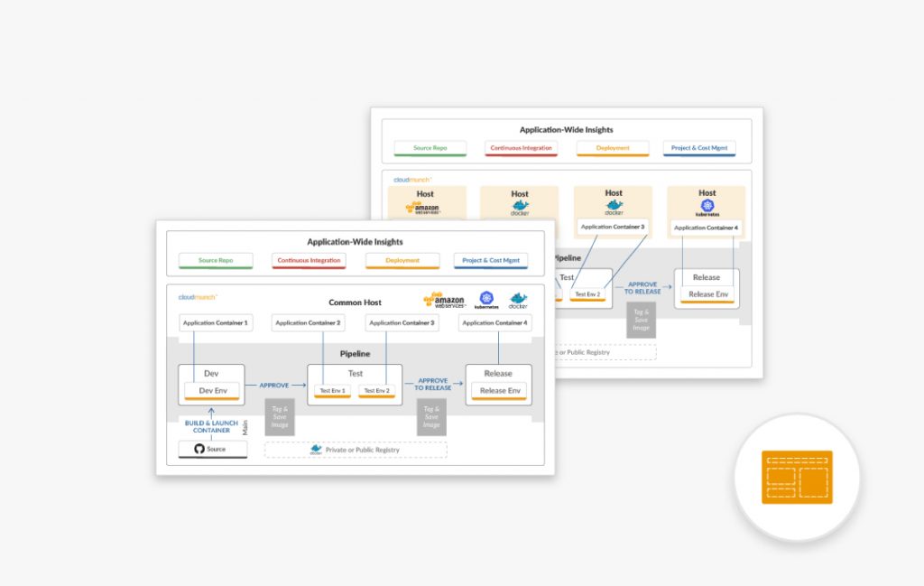Click Application Container 4 in the back diagram

pos(706,228)
